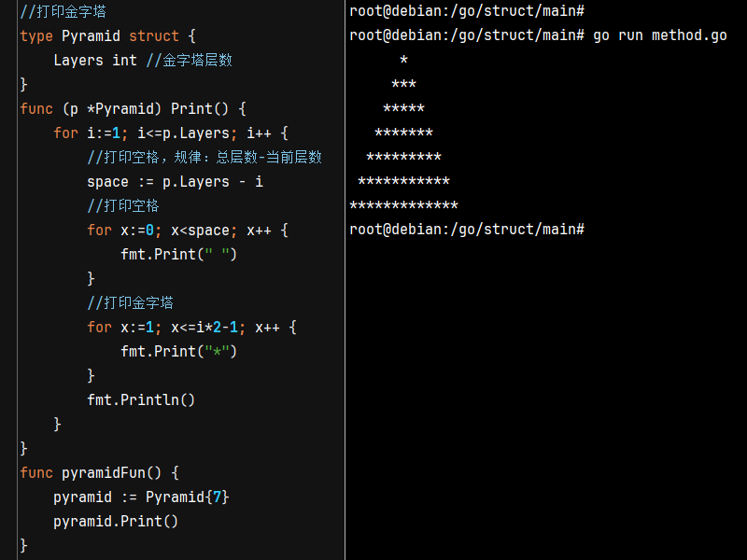This screenshot has height=560, width=747.
Task: Click the fmt.Print("*") statement
Action: click(x=179, y=352)
